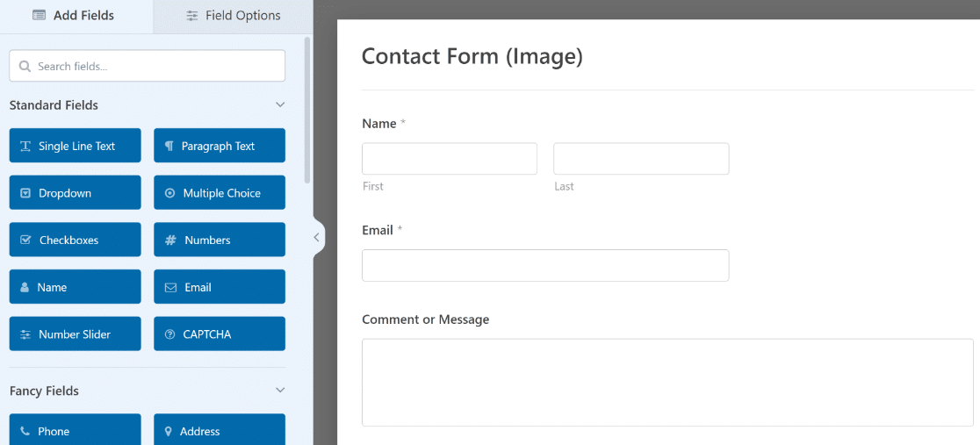Add a Numbers field
Screen dimensions: 980x445
(x=220, y=240)
